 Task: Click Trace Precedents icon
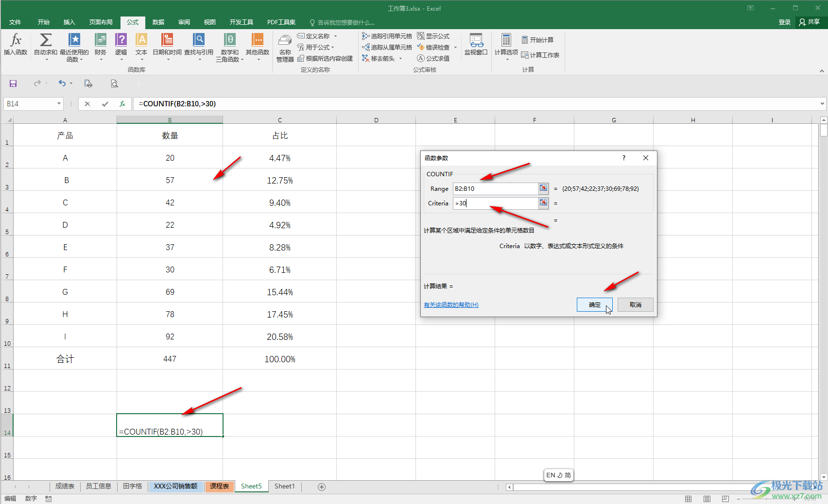[366, 36]
